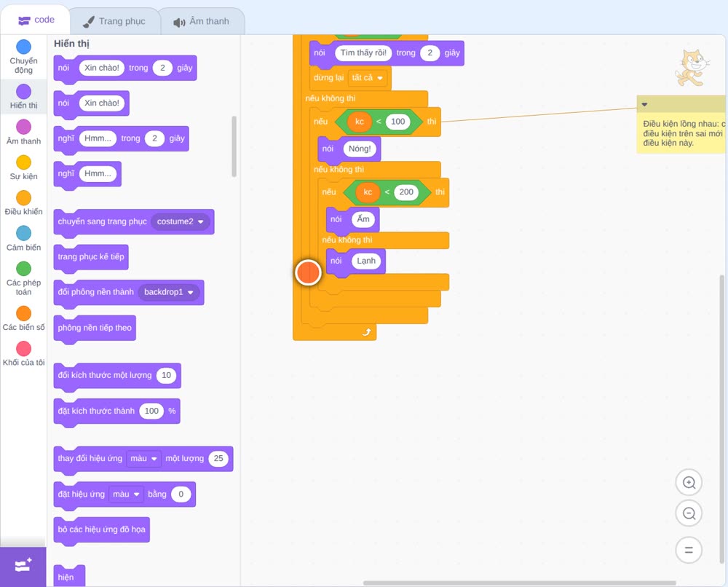Select the Chuyển động category circle
This screenshot has height=587, width=728.
tap(24, 47)
